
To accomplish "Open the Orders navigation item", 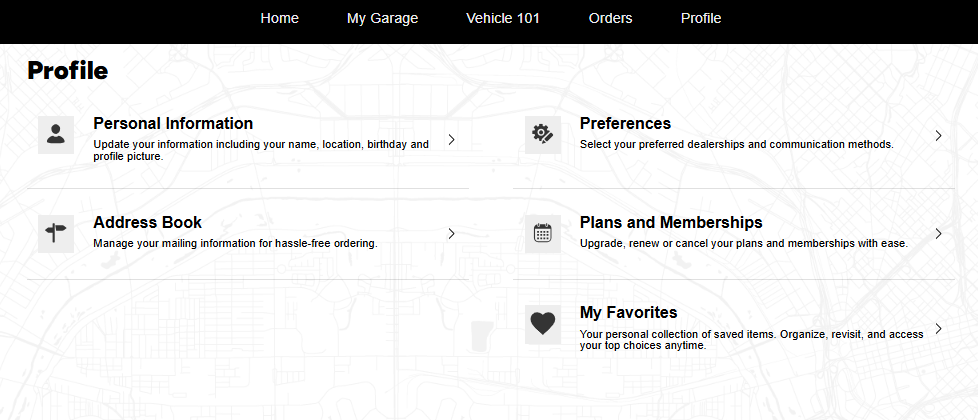I will pyautogui.click(x=611, y=19).
